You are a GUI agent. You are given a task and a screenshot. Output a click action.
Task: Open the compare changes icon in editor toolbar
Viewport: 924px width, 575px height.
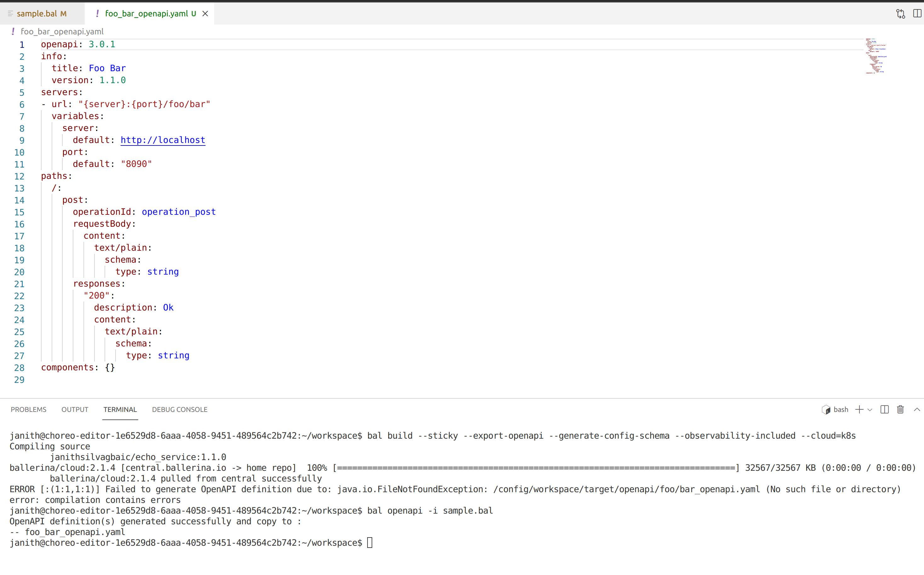[900, 14]
